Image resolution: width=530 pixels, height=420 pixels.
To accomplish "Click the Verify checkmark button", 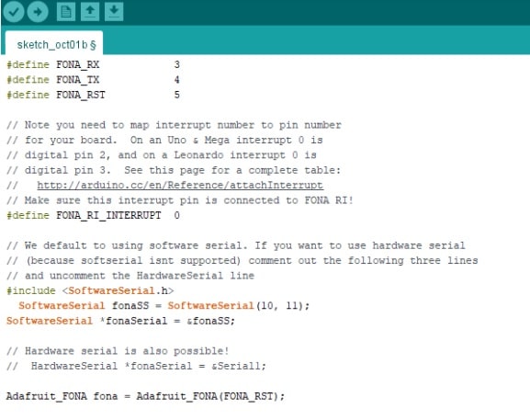I will point(14,12).
